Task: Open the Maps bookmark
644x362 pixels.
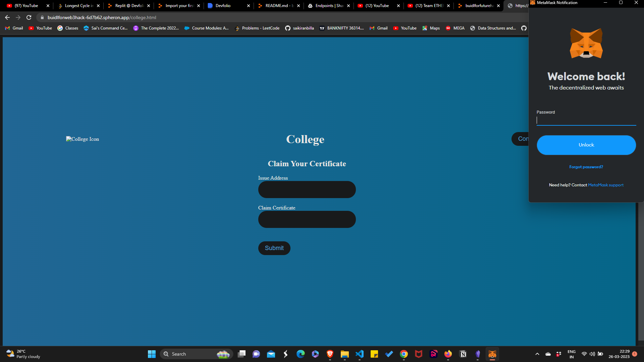Action: point(431,28)
